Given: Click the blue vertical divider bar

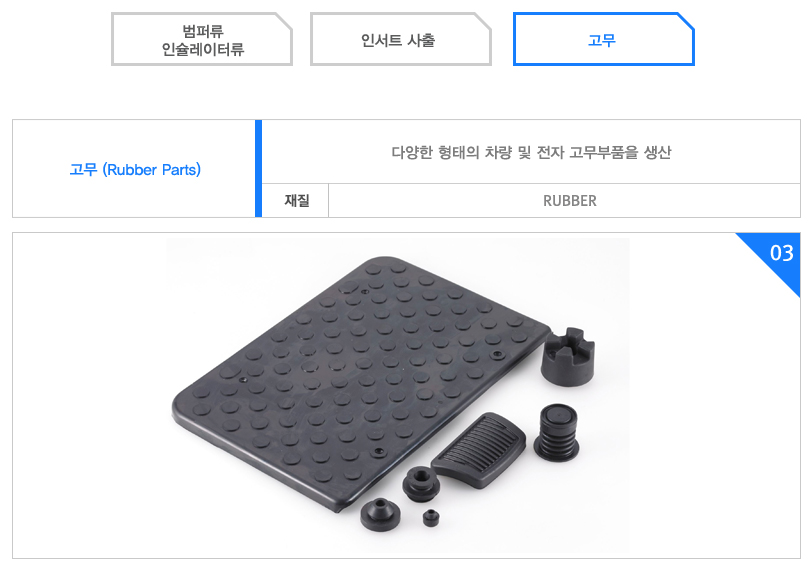Looking at the screenshot, I should 258,168.
